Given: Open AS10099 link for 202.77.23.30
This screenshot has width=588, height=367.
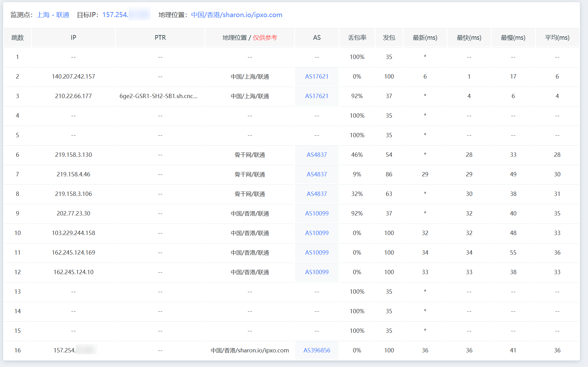Looking at the screenshot, I should [317, 213].
